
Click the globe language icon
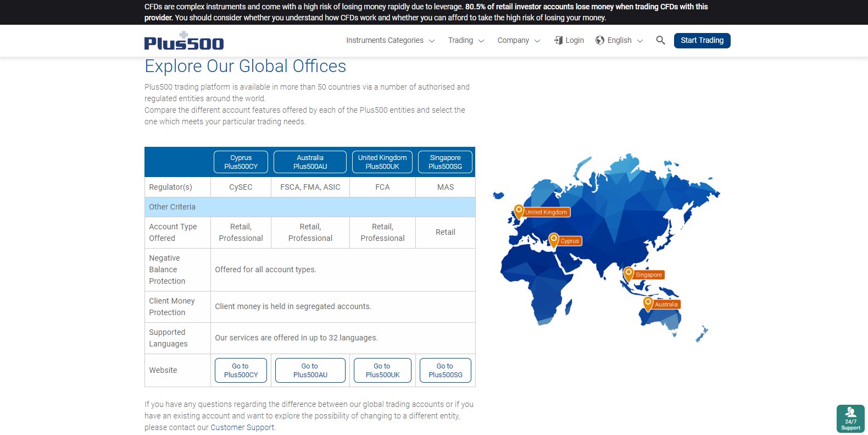[600, 40]
